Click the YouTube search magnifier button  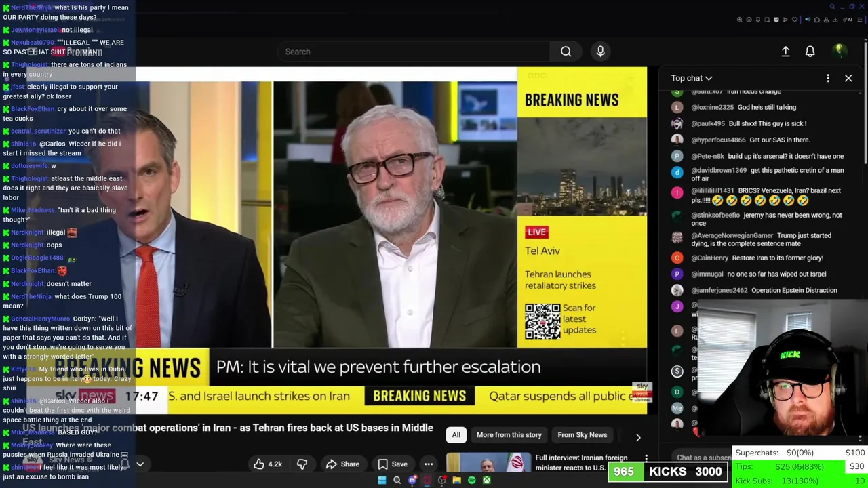566,52
